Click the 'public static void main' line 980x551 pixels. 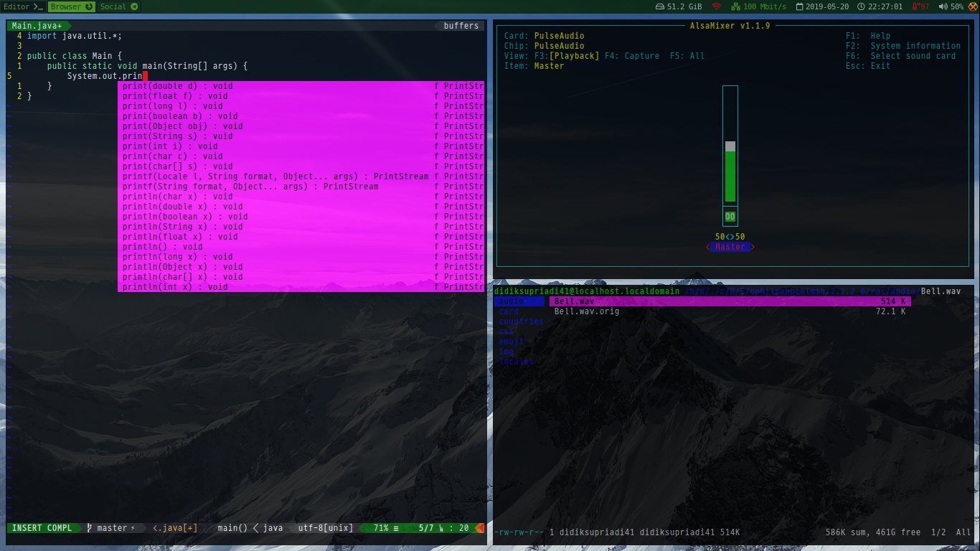point(147,66)
